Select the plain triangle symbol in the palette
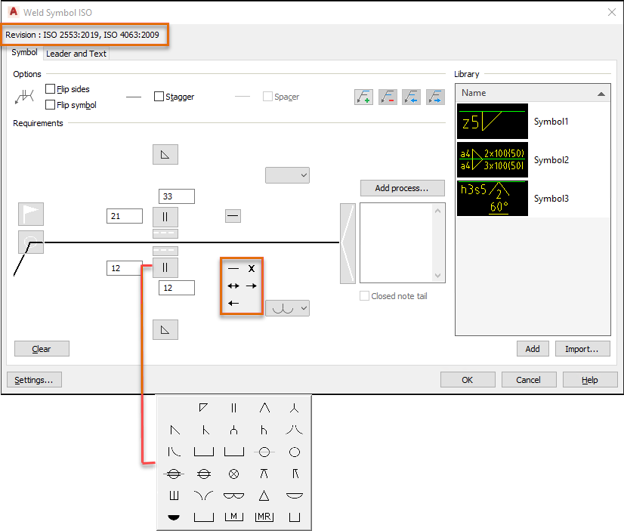 264,496
